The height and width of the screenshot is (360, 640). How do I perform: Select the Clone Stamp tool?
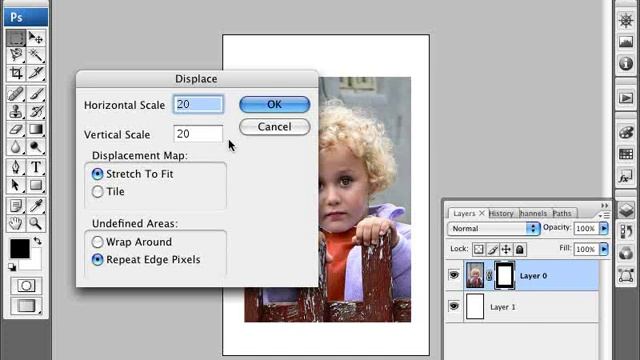tap(16, 111)
